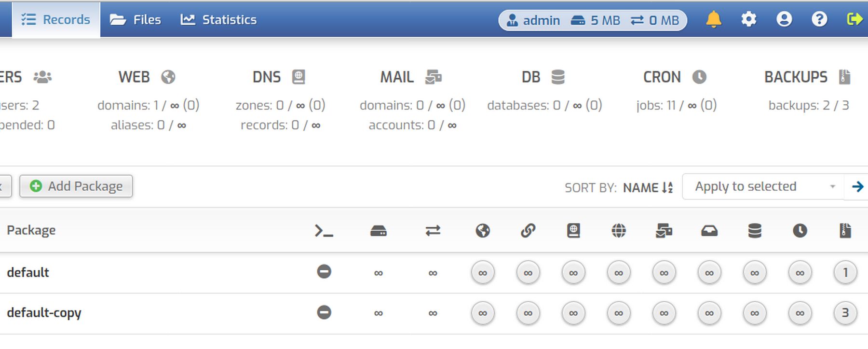Click the disk quota column icon
Image resolution: width=868 pixels, height=349 pixels.
point(379,231)
